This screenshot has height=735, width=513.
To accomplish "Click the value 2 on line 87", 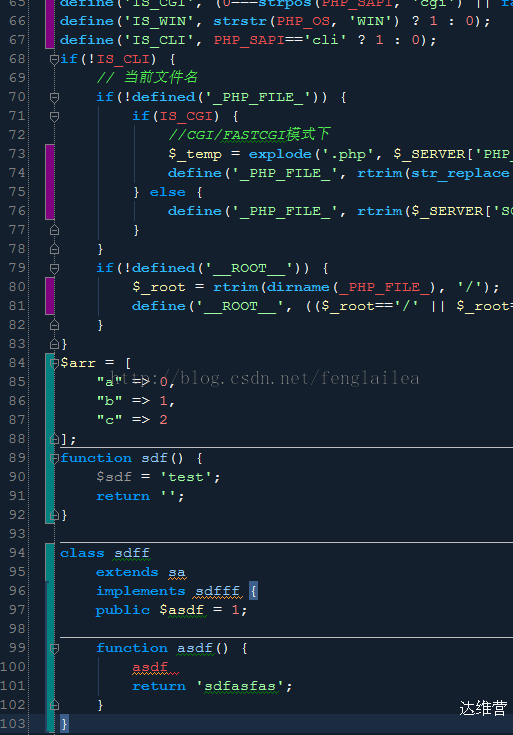I will 163,420.
